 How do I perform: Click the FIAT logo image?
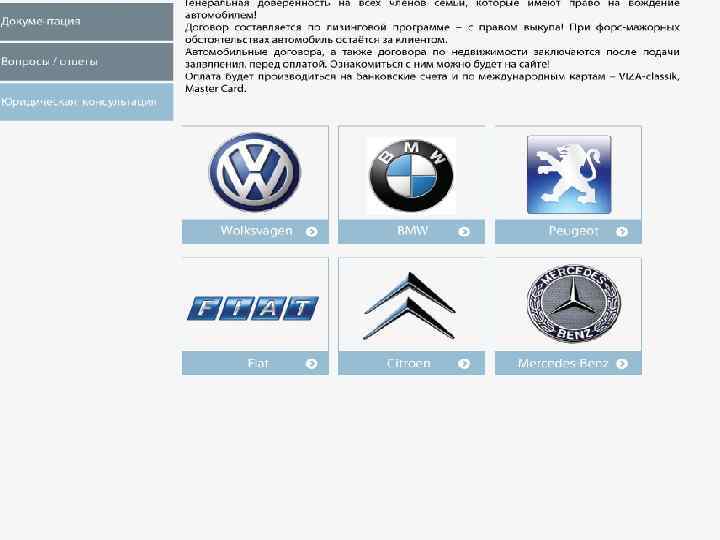pyautogui.click(x=253, y=308)
